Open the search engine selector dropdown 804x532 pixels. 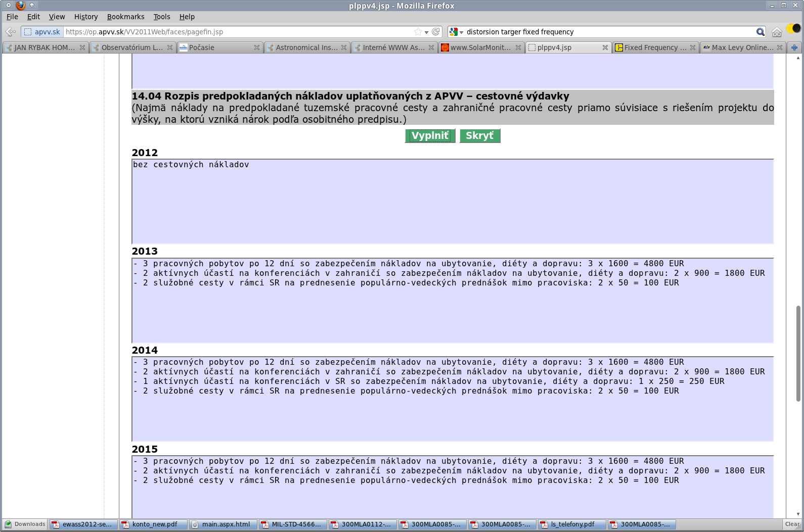click(x=456, y=32)
